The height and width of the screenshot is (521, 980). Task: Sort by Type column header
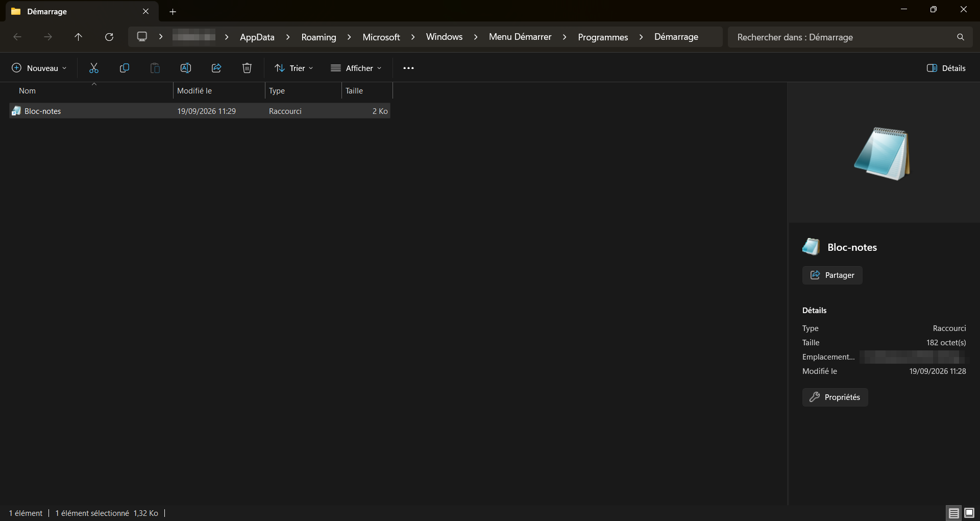point(303,91)
